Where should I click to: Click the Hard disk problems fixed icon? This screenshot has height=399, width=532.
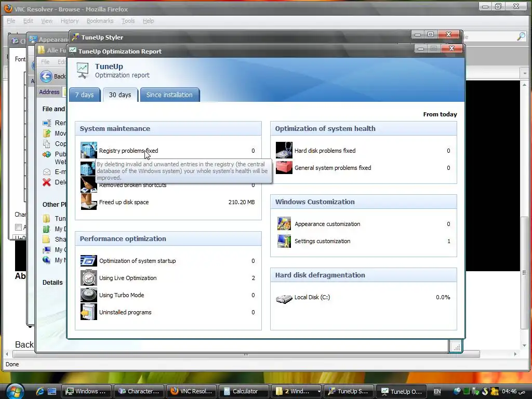(284, 150)
